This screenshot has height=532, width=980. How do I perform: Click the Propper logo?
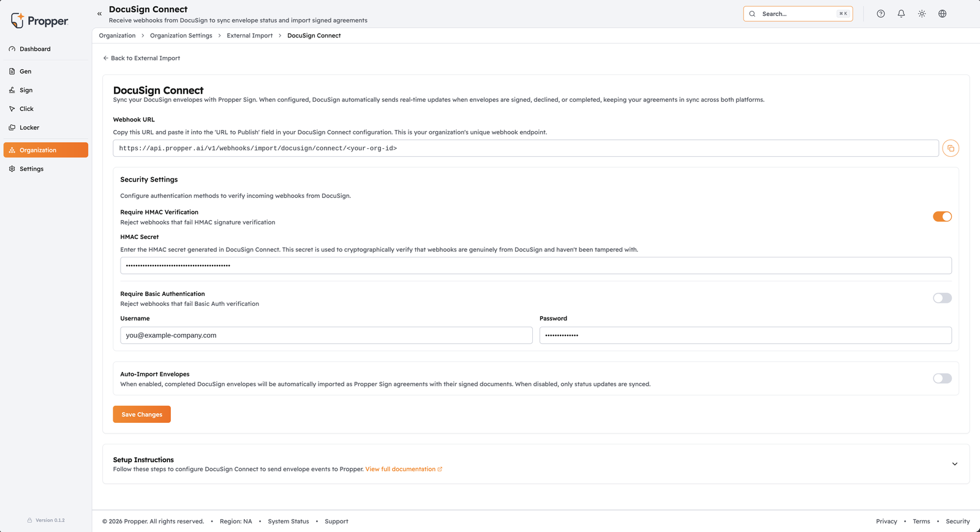click(39, 21)
